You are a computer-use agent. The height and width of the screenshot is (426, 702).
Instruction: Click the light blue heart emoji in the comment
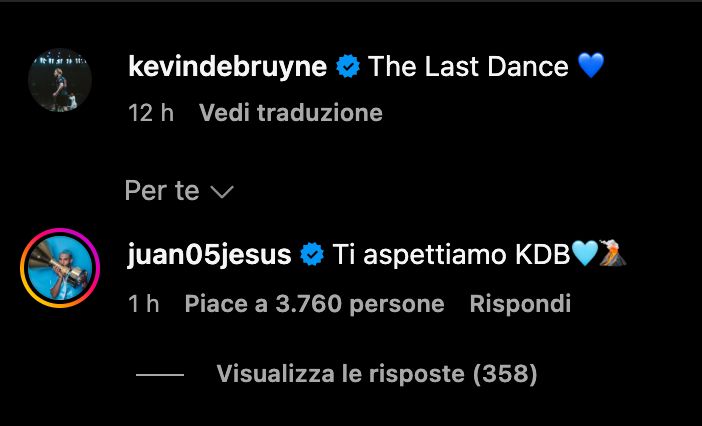pos(584,255)
